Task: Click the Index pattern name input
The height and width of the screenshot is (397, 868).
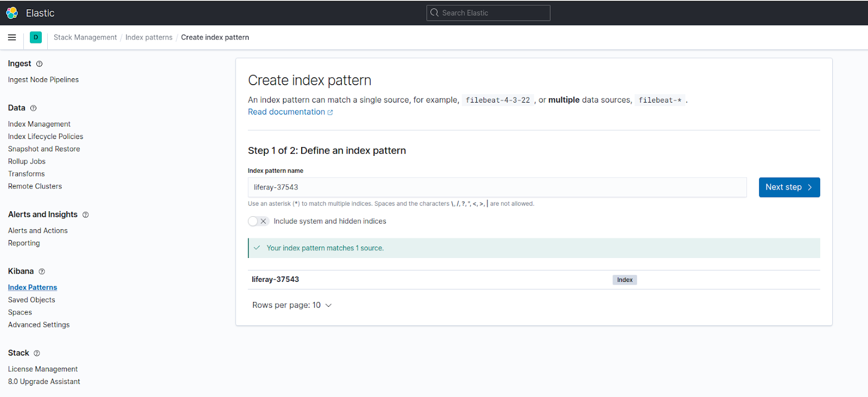Action: [497, 187]
